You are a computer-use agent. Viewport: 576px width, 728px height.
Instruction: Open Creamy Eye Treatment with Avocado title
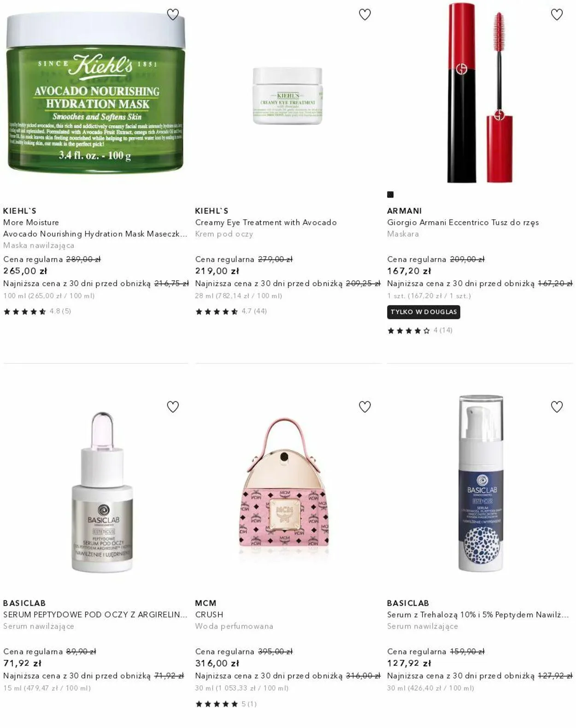pos(266,222)
